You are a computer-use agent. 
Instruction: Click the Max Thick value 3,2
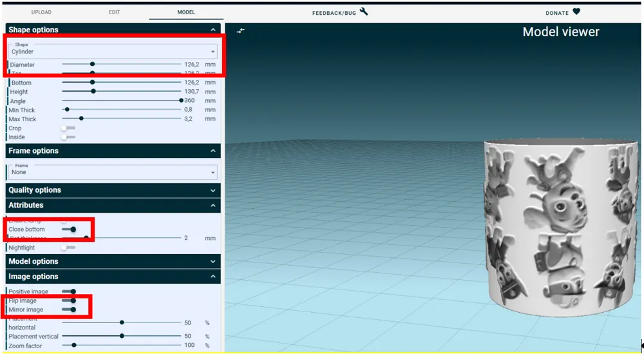tap(188, 119)
